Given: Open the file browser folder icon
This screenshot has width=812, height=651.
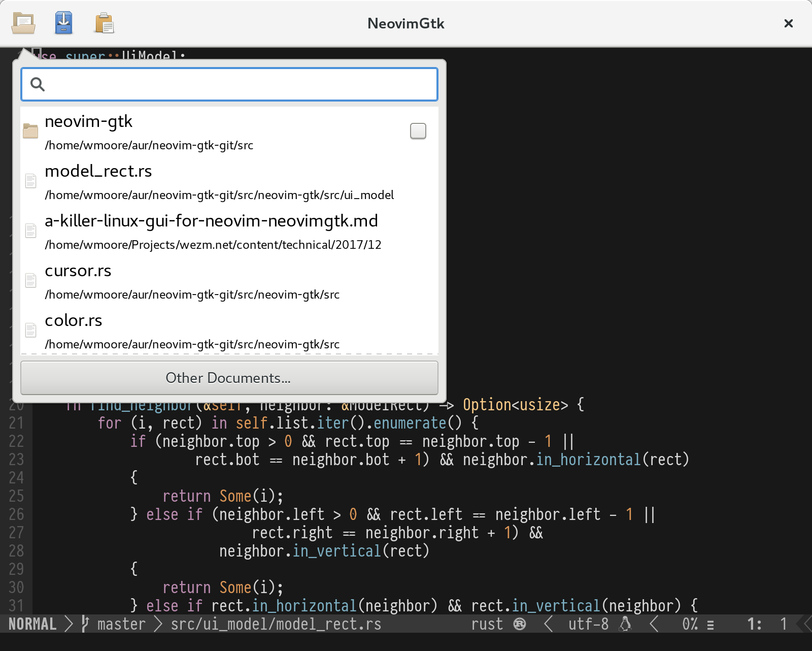Looking at the screenshot, I should pos(23,23).
